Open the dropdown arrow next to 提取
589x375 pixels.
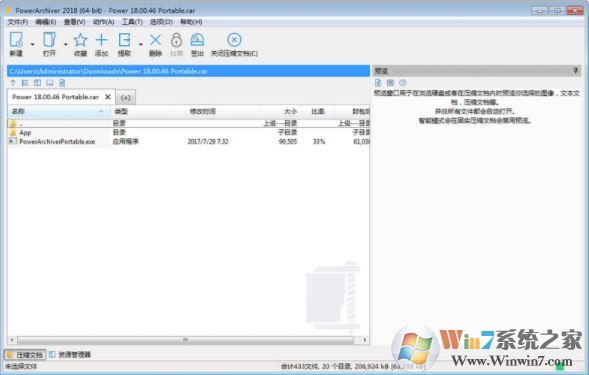coord(140,44)
